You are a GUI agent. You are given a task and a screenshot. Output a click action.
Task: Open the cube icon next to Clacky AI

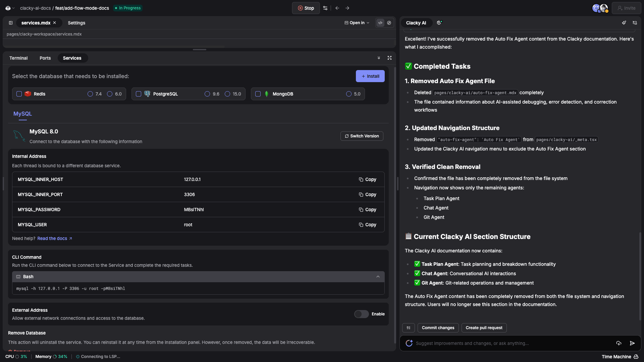439,23
